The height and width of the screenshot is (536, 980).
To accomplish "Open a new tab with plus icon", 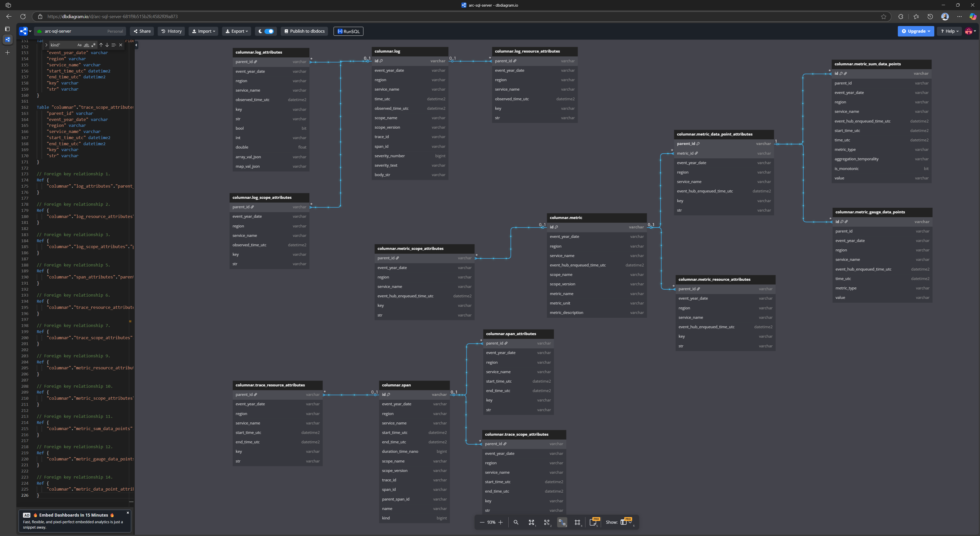I will pyautogui.click(x=7, y=53).
